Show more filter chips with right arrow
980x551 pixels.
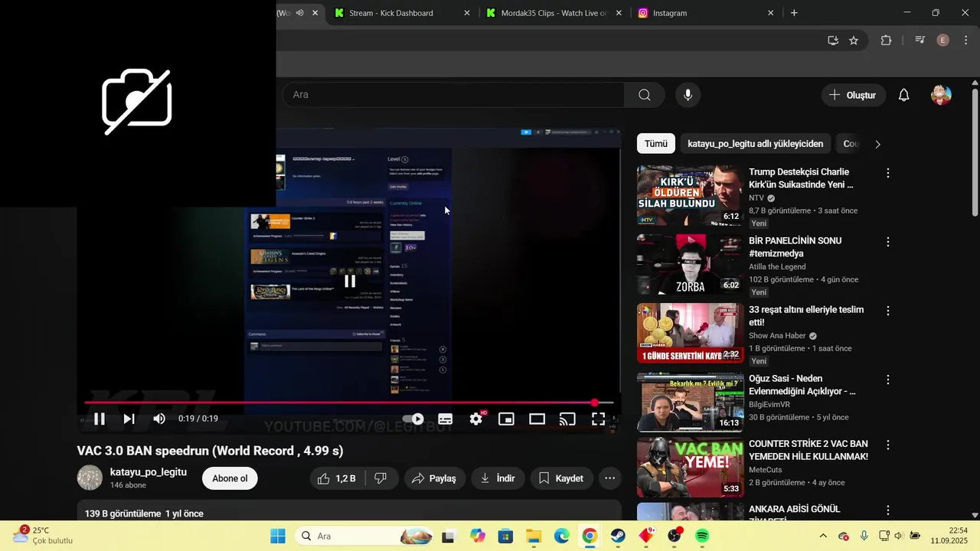point(877,144)
